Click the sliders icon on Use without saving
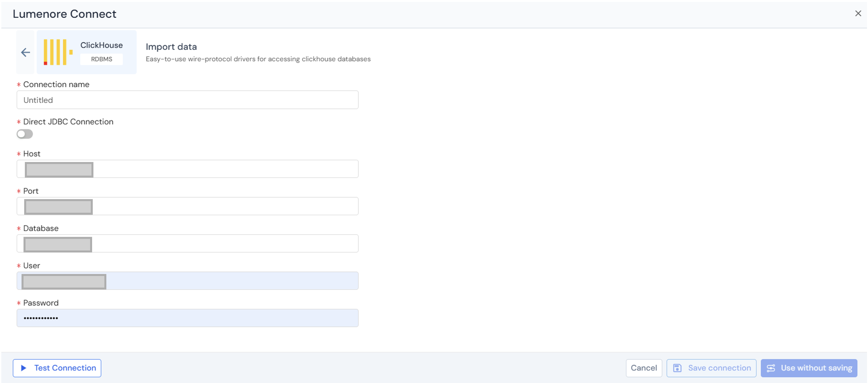868x383 pixels. (x=771, y=368)
